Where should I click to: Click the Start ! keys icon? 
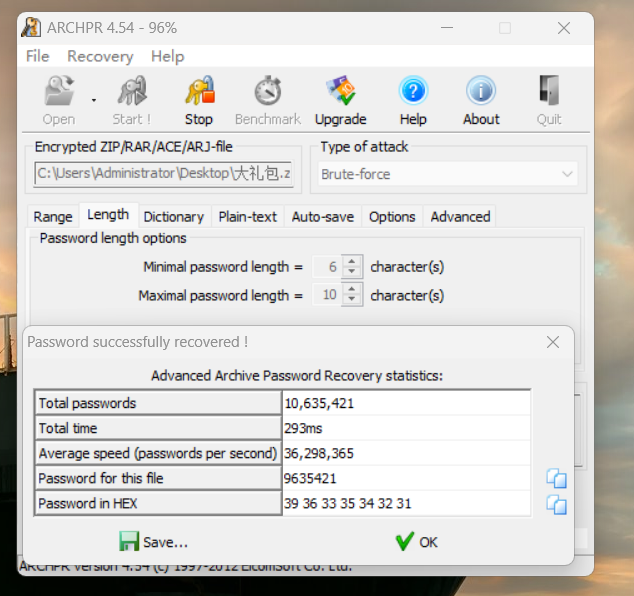coord(132,91)
